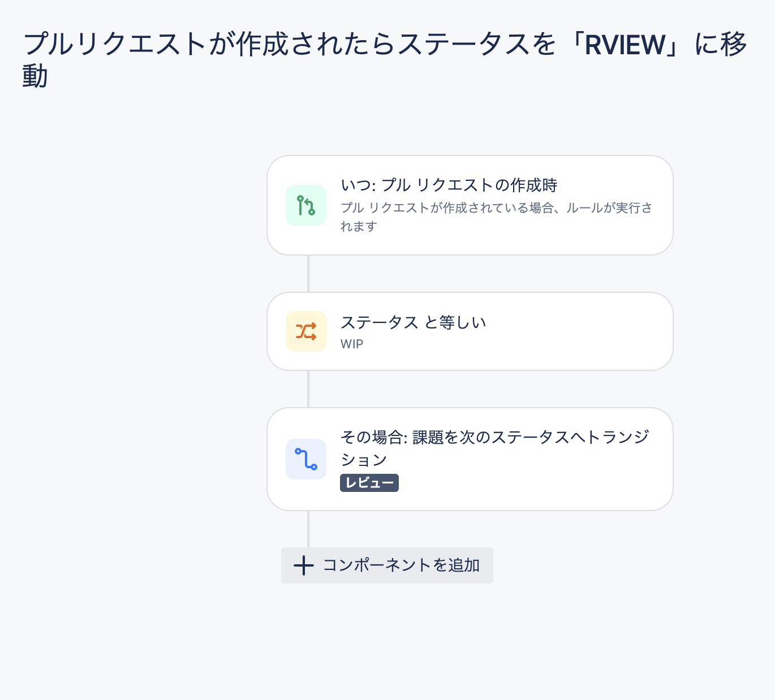This screenshot has width=775, height=700.
Task: Click the レビュー status badge
Action: pyautogui.click(x=369, y=483)
